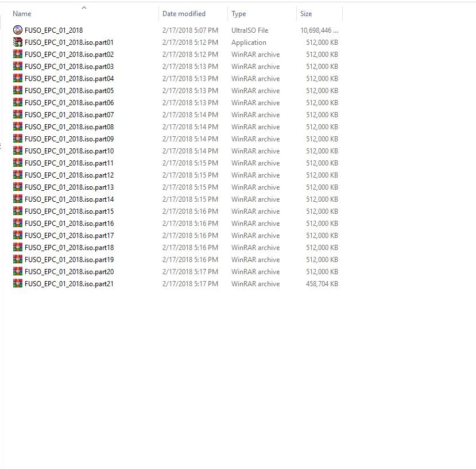
Task: Click the WinRAR icon beside part16
Action: (18, 223)
